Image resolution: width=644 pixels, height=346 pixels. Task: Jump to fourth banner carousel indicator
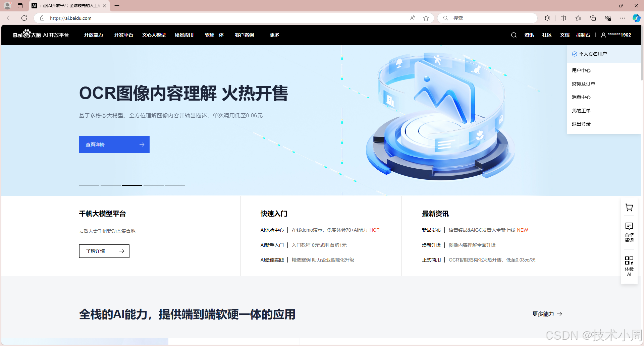click(154, 185)
